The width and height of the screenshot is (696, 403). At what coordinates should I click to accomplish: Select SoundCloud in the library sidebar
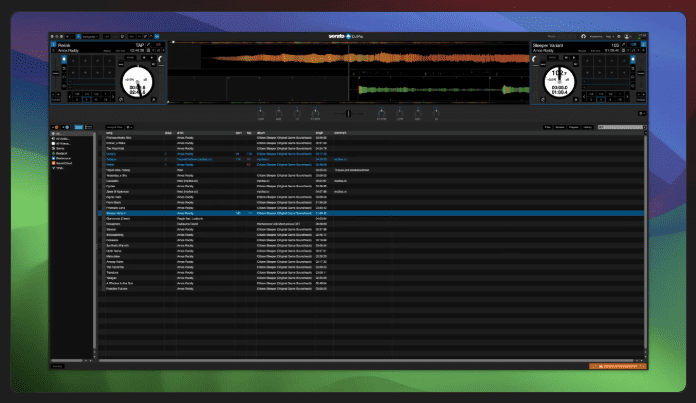[64, 163]
